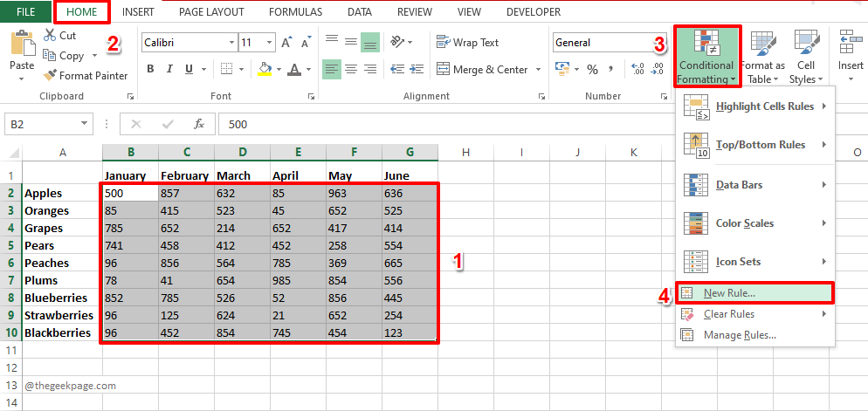868x411 pixels.
Task: Switch to the DATA tab
Action: point(360,11)
